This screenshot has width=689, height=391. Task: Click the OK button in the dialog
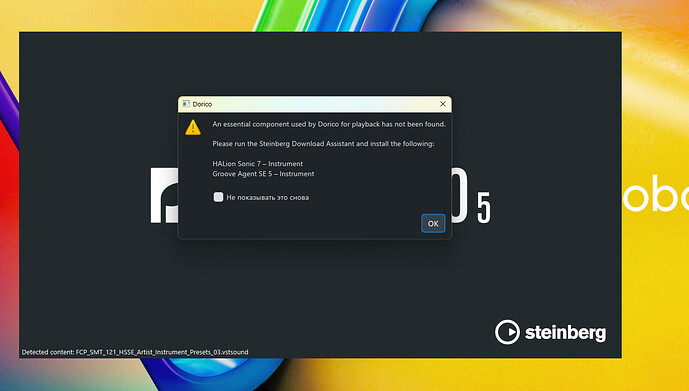click(x=433, y=223)
